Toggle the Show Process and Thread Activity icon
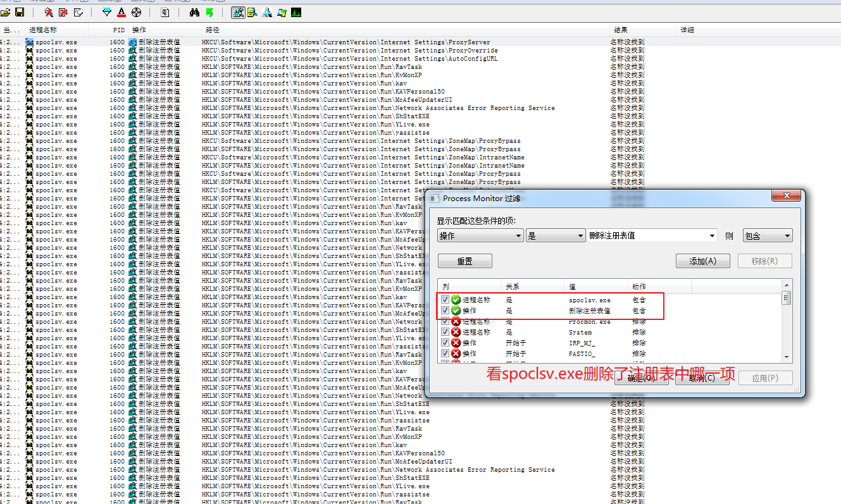This screenshot has width=841, height=504. click(282, 12)
